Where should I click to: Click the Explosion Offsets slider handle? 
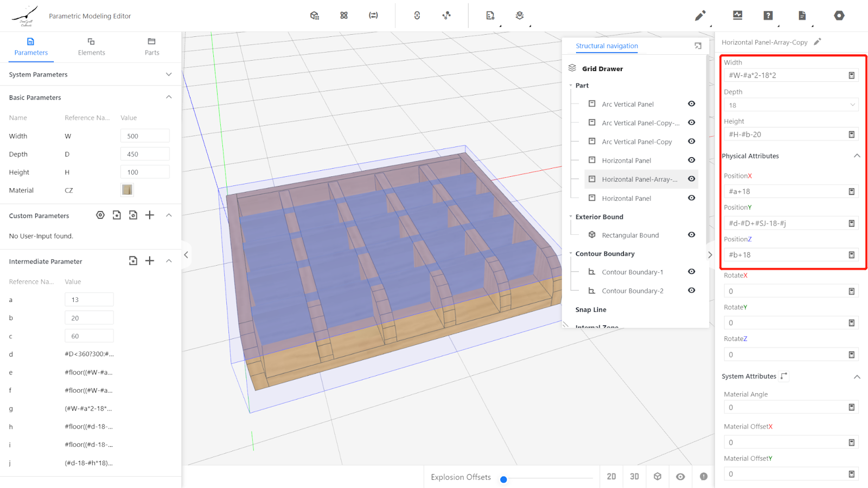tap(503, 479)
